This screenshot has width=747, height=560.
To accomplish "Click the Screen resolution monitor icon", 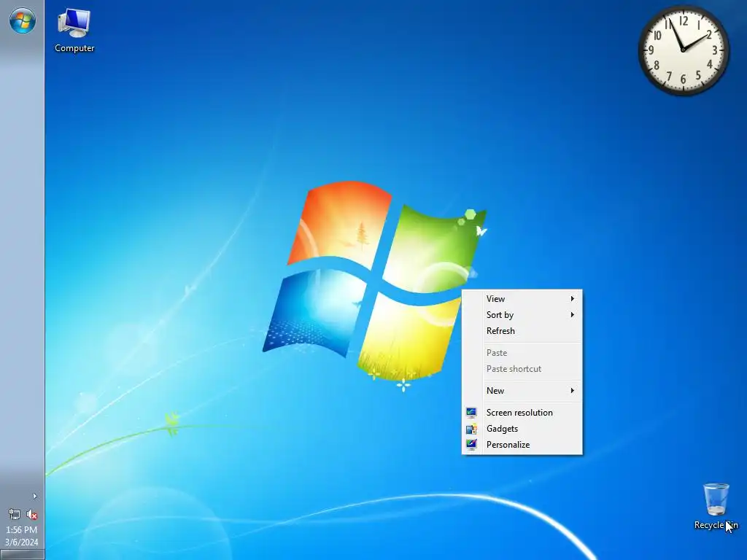I will (x=472, y=413).
